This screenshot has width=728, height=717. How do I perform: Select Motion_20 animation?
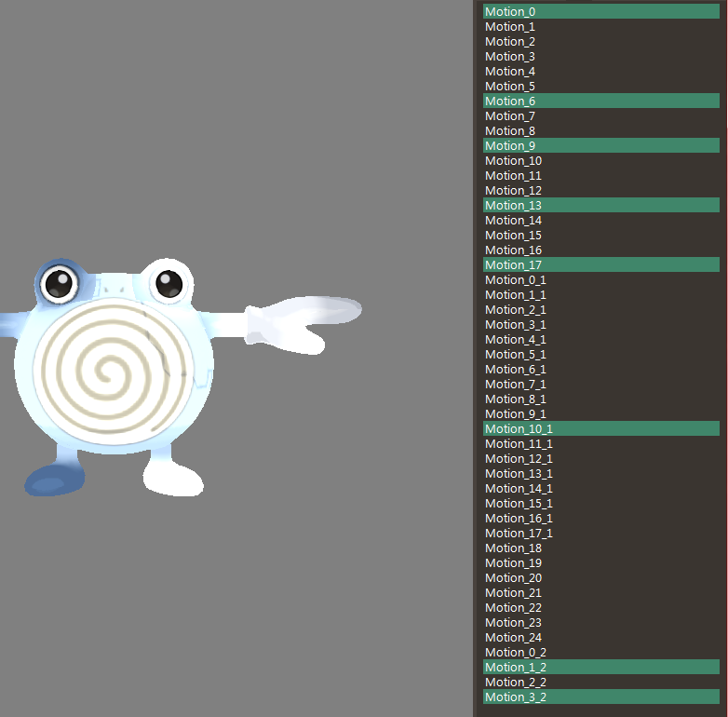tap(600, 576)
